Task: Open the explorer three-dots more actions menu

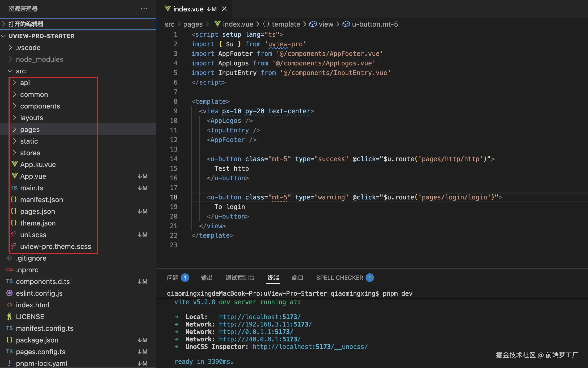Action: 144,9
